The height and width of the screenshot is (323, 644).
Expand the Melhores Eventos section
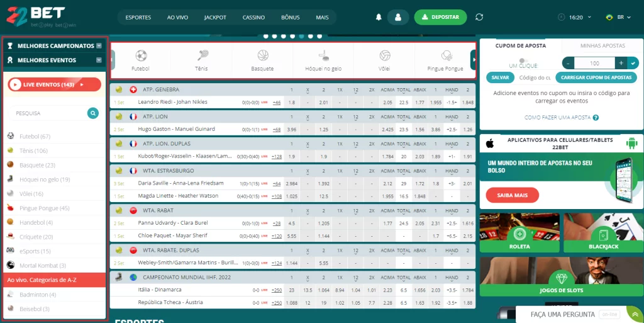click(99, 60)
